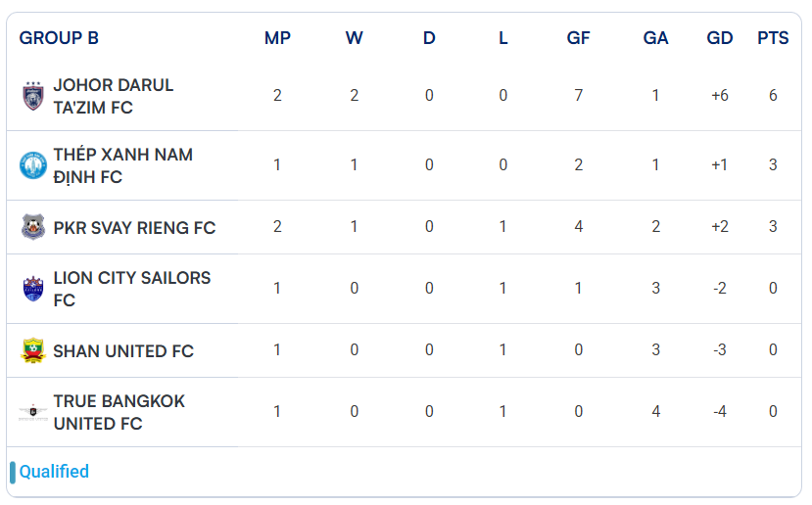Viewport: 812px width, 505px height.
Task: Open Lion City Sailors FC team page
Action: click(131, 289)
